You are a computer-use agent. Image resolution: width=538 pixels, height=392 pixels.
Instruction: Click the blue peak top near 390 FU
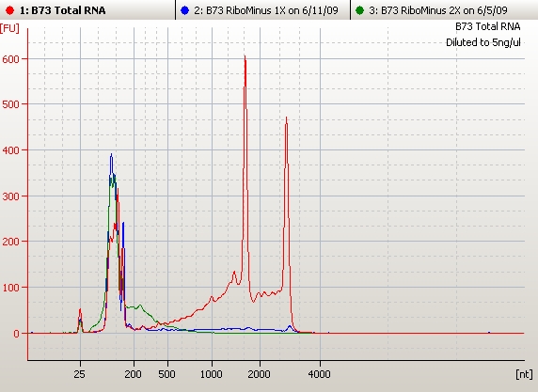pyautogui.click(x=111, y=155)
